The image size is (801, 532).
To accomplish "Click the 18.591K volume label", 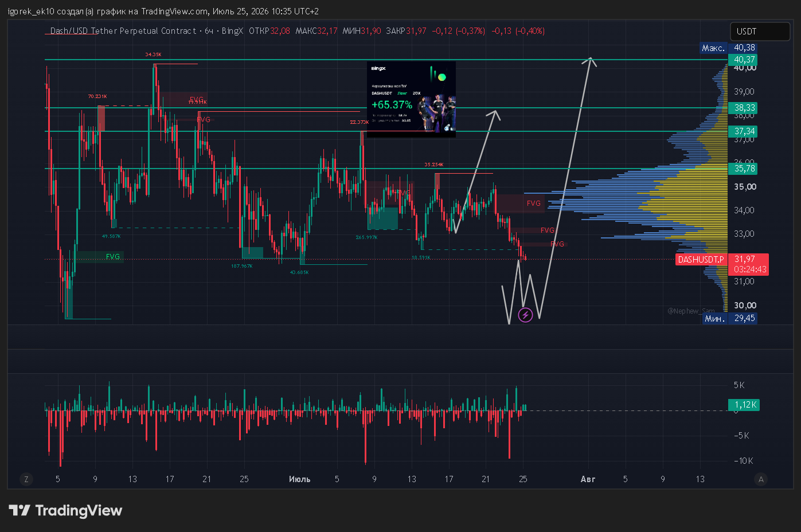I will pyautogui.click(x=421, y=258).
